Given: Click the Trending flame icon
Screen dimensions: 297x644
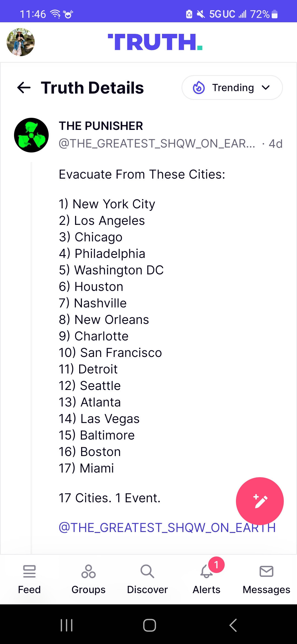Looking at the screenshot, I should point(199,88).
